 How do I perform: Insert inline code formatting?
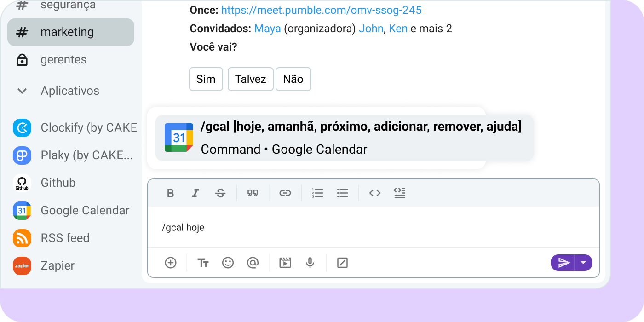pyautogui.click(x=375, y=193)
